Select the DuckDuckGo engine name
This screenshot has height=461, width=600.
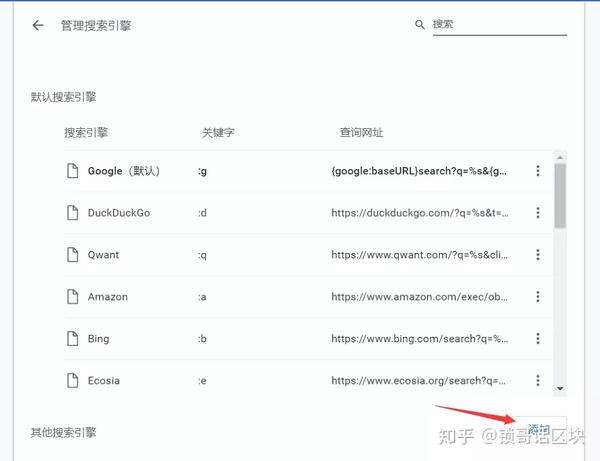tap(119, 213)
